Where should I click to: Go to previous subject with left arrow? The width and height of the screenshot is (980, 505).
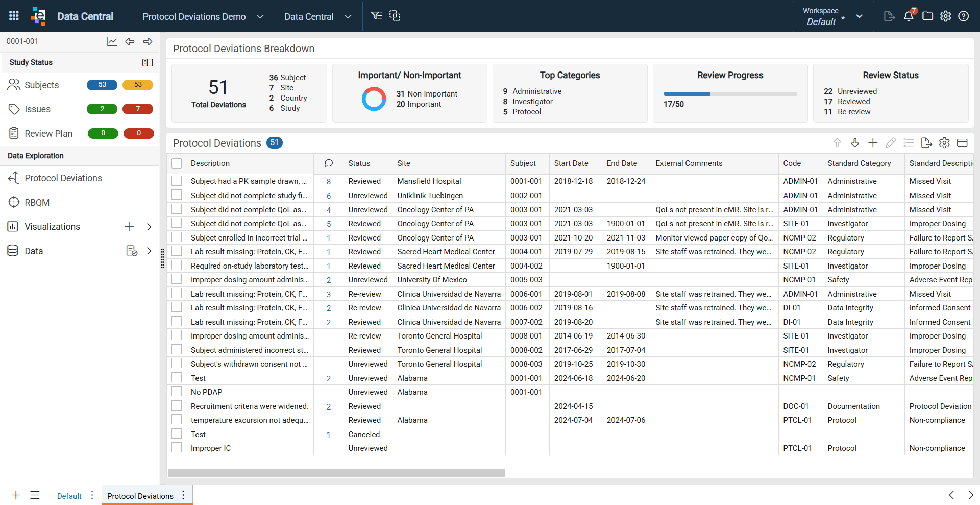[130, 41]
